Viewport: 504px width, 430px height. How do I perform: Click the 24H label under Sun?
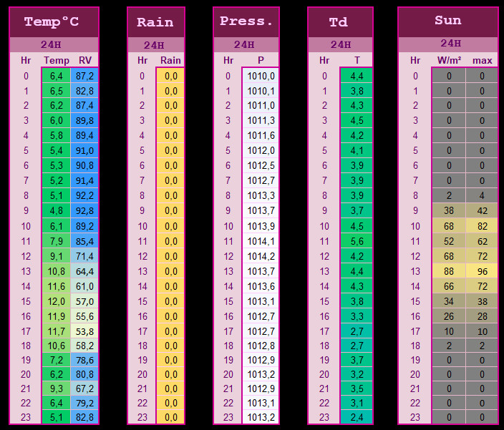tap(450, 44)
